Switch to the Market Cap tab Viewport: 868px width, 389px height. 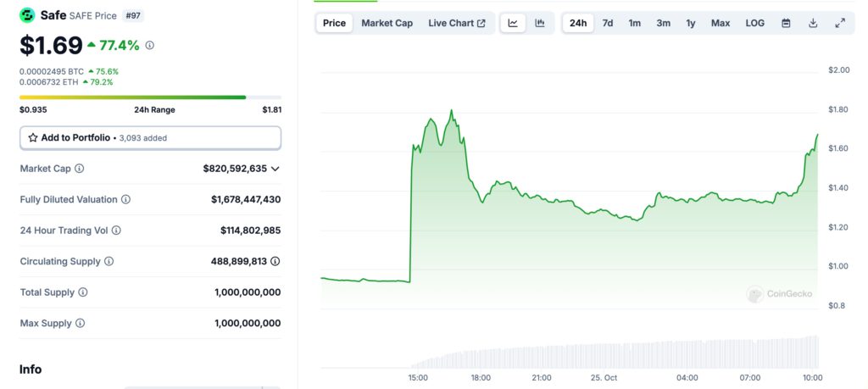pyautogui.click(x=387, y=23)
